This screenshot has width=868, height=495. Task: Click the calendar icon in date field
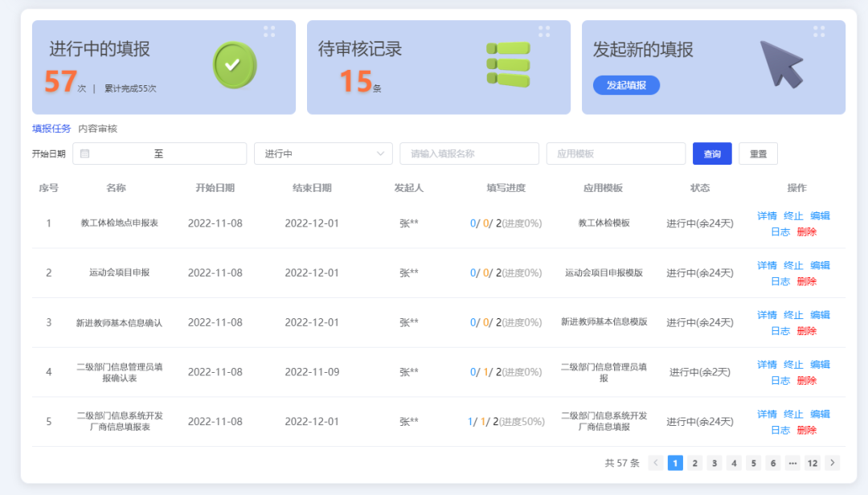[85, 153]
